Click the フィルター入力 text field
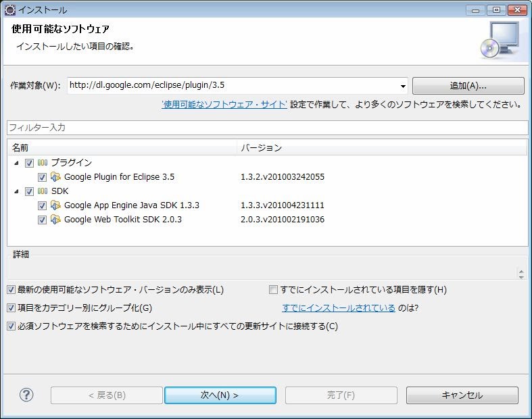 coord(266,128)
